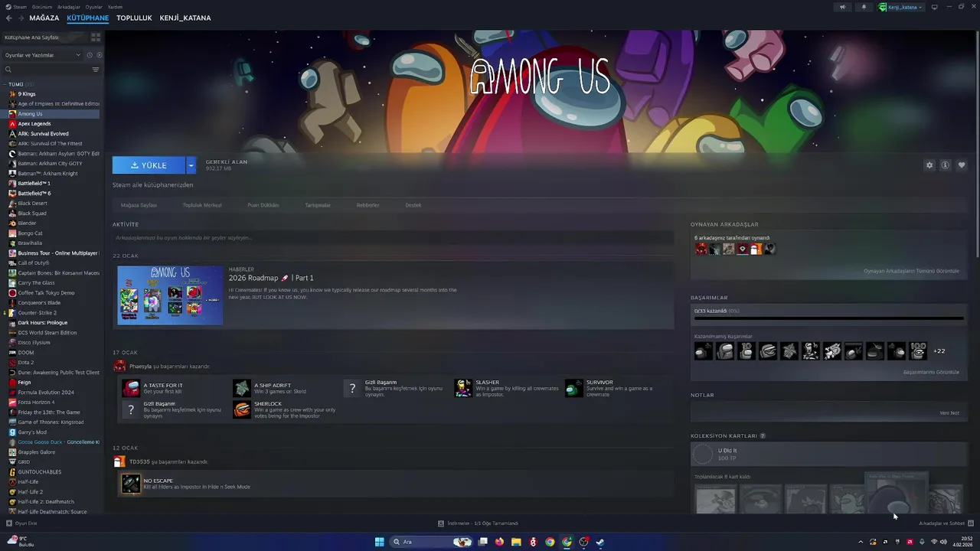Open Kenji_katana account dropdown

point(901,7)
